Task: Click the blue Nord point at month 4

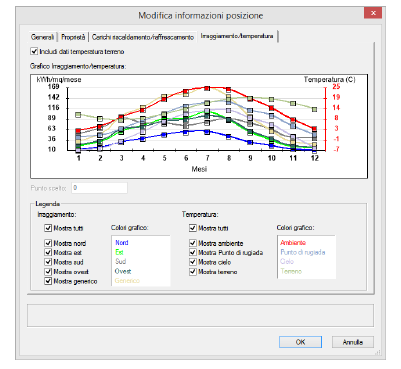Action: [x=143, y=139]
